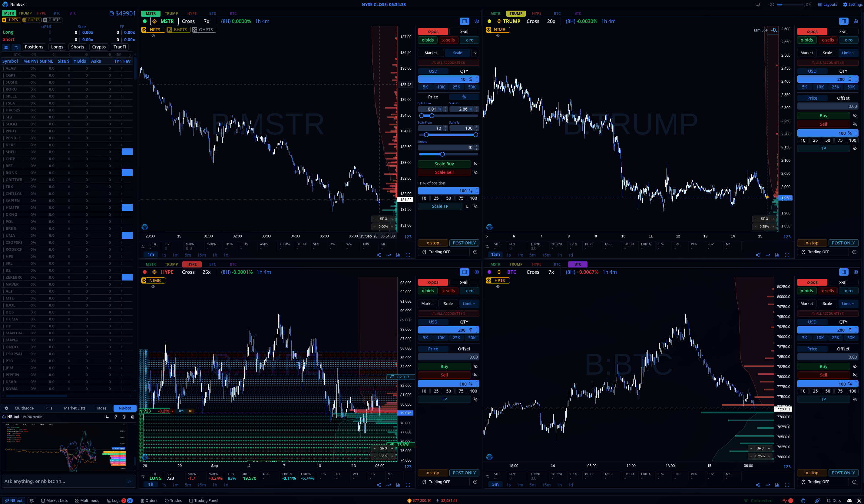Image resolution: width=864 pixels, height=504 pixels.
Task: Toggle POST-ONLY in TRUMP panel
Action: [843, 243]
